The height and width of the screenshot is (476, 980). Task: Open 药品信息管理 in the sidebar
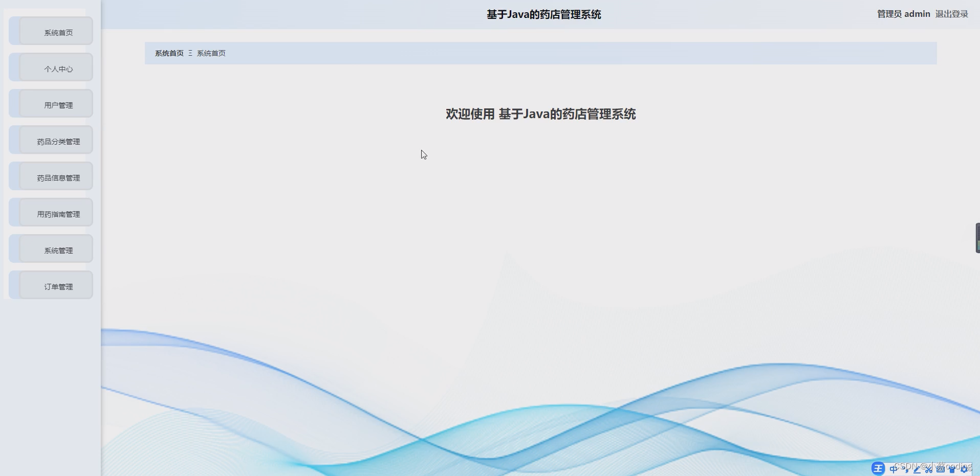(x=51, y=176)
